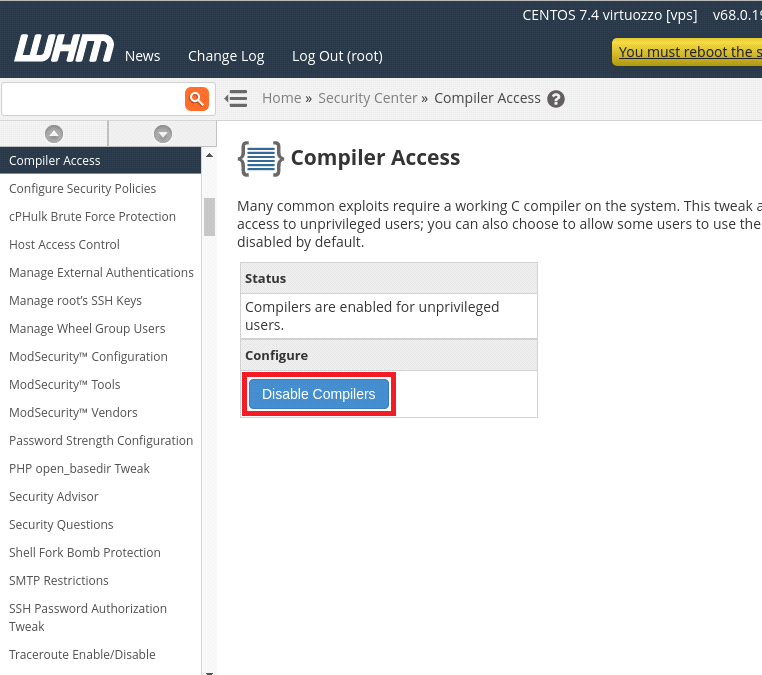Open Shell Fork Bomb Protection

[85, 553]
